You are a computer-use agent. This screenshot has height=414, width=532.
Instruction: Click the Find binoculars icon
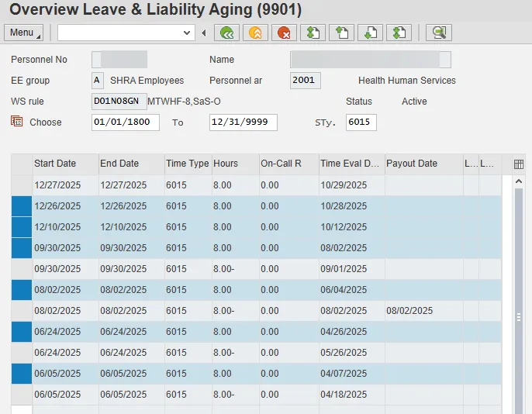click(x=439, y=33)
